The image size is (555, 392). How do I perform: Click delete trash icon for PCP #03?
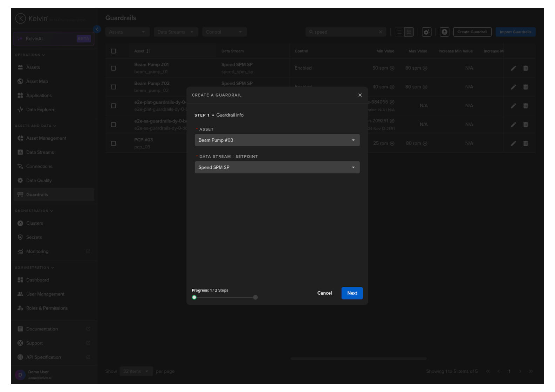525,143
